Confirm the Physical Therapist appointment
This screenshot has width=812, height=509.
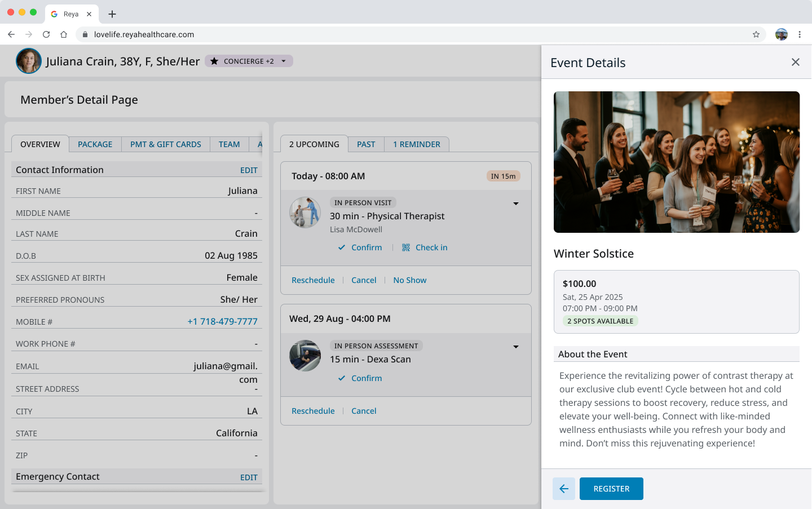coord(360,247)
